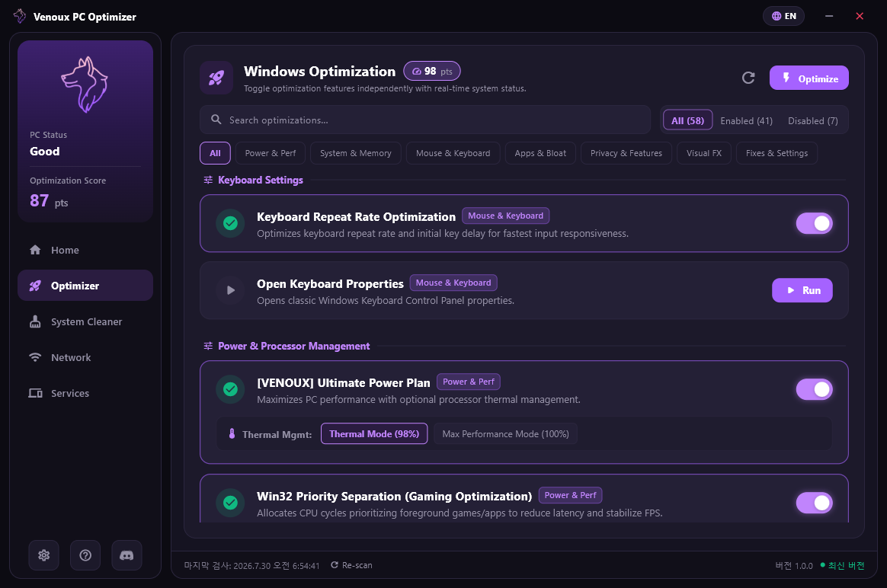Click the Network wifi icon
The height and width of the screenshot is (588, 887).
[x=35, y=357]
